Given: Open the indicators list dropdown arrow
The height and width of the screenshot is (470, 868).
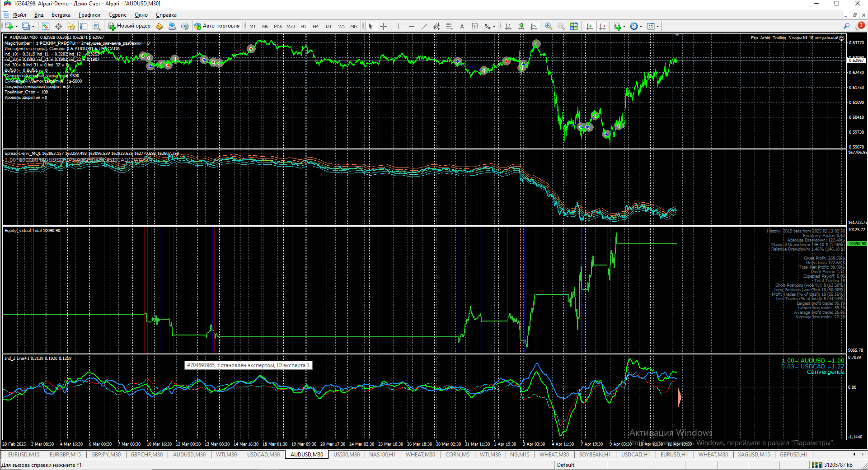Looking at the screenshot, I should pyautogui.click(x=624, y=26).
